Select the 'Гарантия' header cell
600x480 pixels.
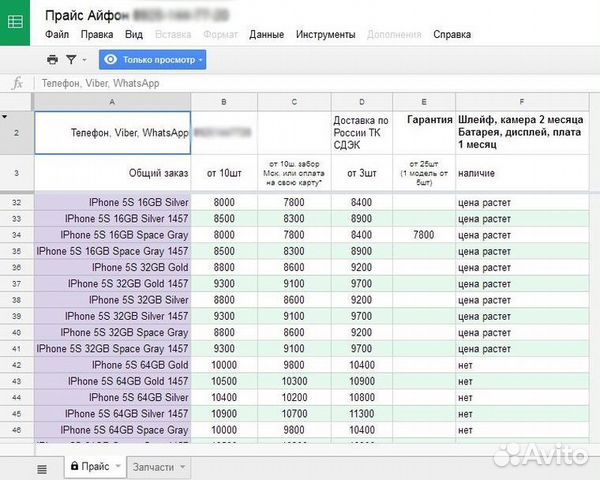(x=424, y=133)
